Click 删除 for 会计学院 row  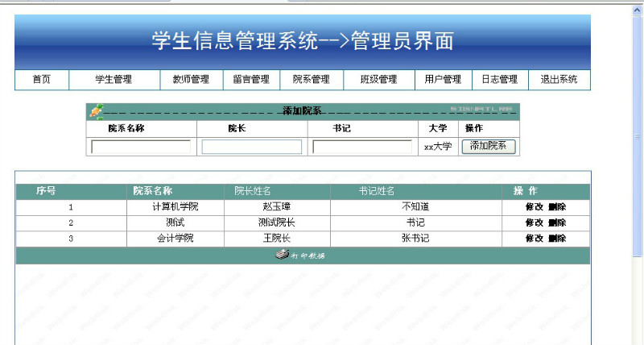tap(557, 239)
